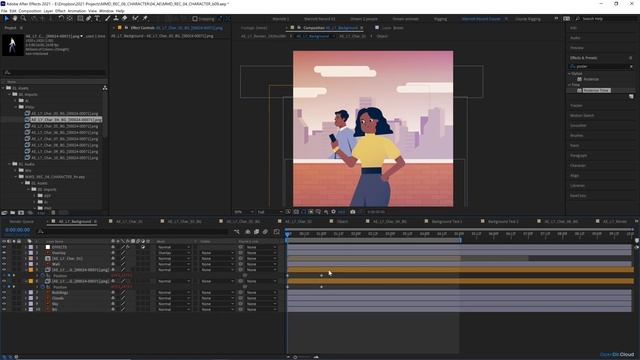
Task: Select the Pan Behind anchor point tool
Action: point(70,18)
